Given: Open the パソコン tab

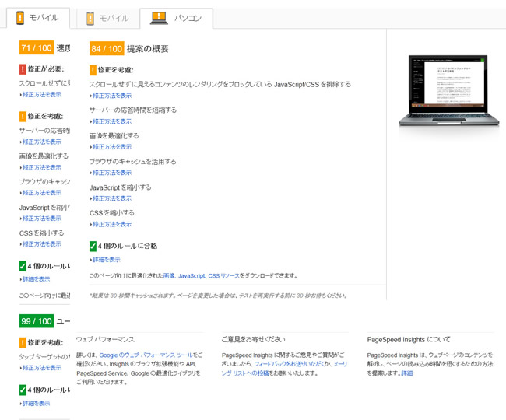Looking at the screenshot, I should coord(176,18).
